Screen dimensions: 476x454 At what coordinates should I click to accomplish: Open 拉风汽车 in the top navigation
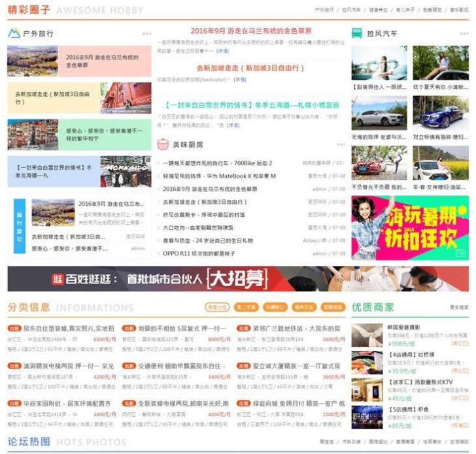pos(351,10)
